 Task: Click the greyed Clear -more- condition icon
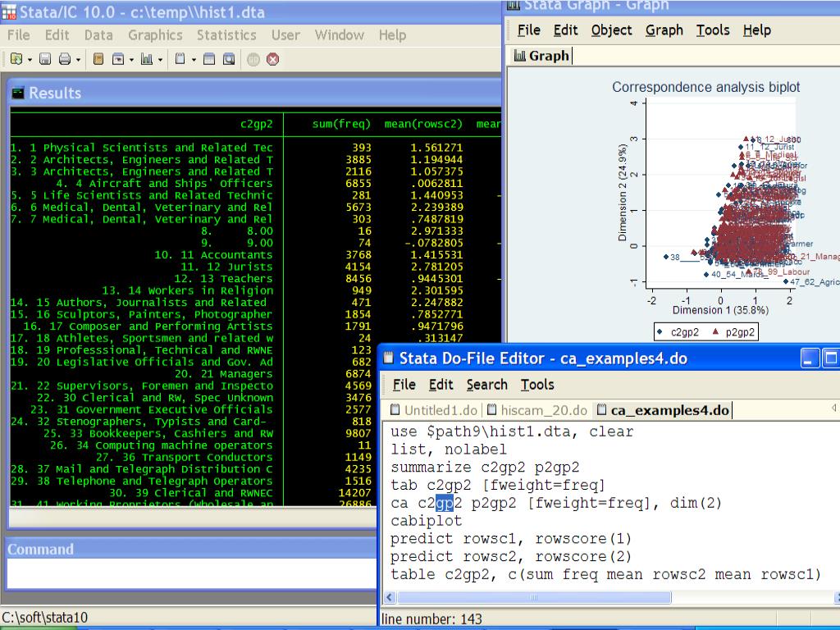pyautogui.click(x=253, y=59)
